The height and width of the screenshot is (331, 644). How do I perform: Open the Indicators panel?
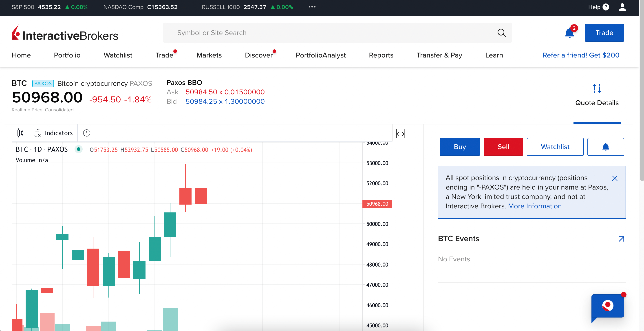pyautogui.click(x=53, y=132)
